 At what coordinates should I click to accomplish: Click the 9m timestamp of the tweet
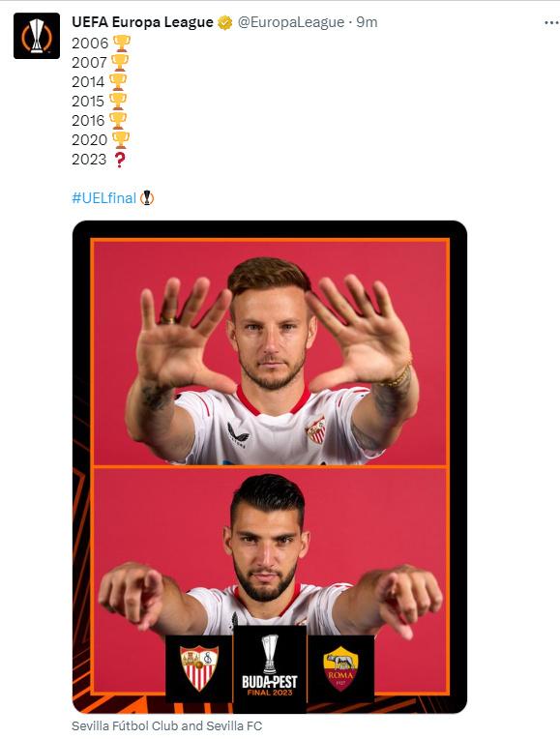coord(367,22)
